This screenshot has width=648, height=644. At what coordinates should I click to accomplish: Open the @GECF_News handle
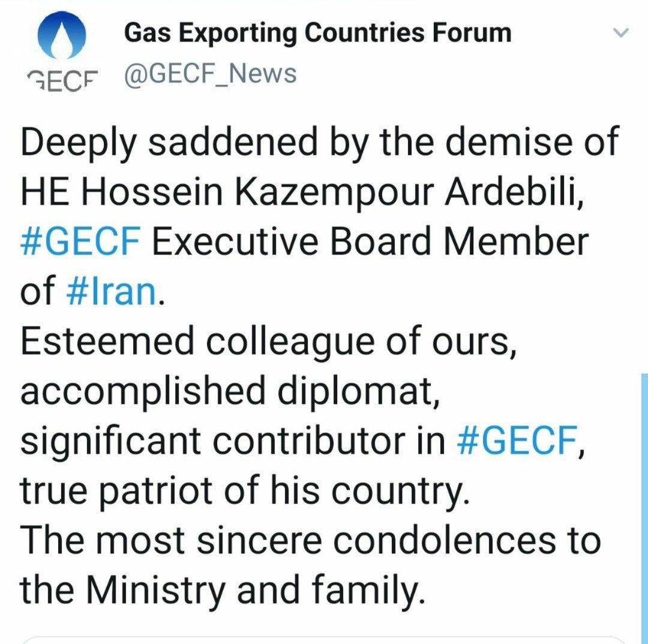tap(210, 74)
